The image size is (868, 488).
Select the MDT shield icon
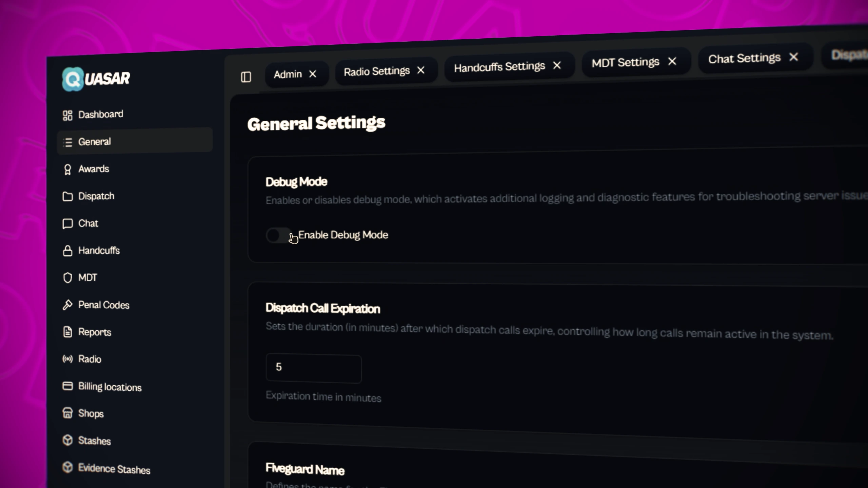[67, 278]
